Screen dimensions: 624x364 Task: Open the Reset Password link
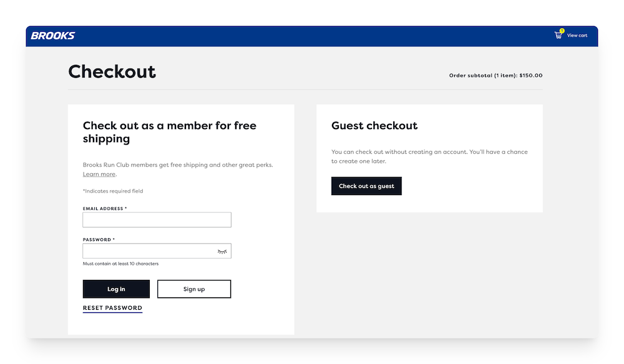pyautogui.click(x=112, y=308)
